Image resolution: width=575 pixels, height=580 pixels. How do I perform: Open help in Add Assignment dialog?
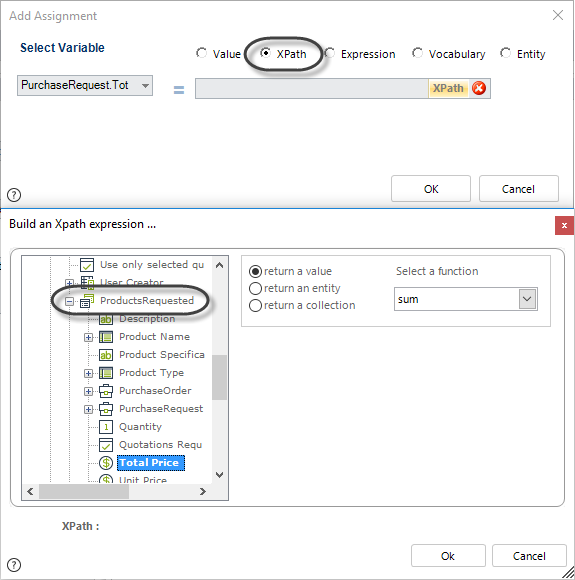(x=14, y=195)
